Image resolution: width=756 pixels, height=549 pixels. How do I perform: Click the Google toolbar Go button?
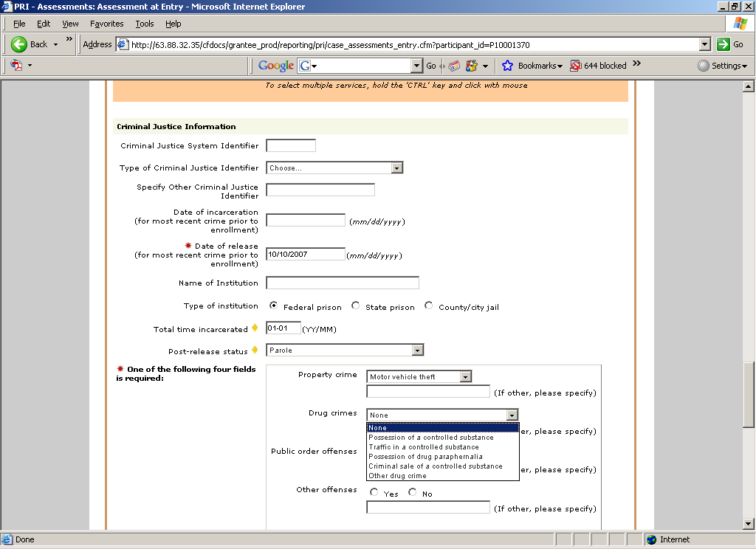point(431,66)
